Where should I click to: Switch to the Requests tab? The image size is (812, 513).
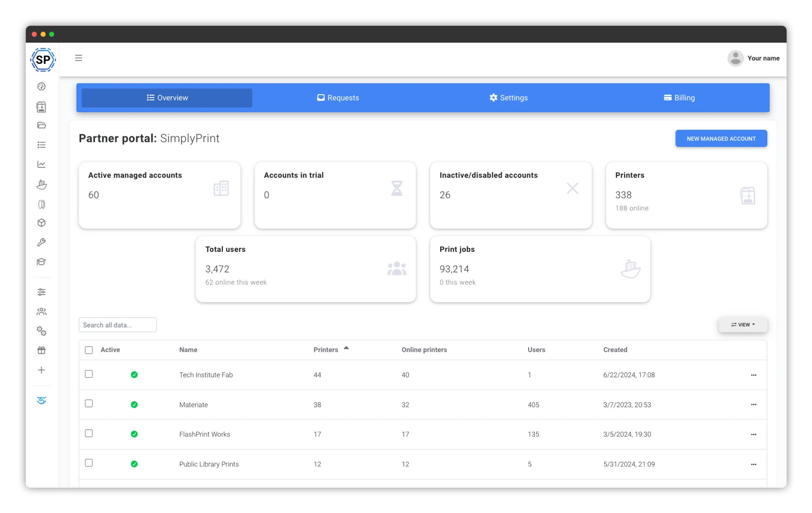[x=338, y=98]
